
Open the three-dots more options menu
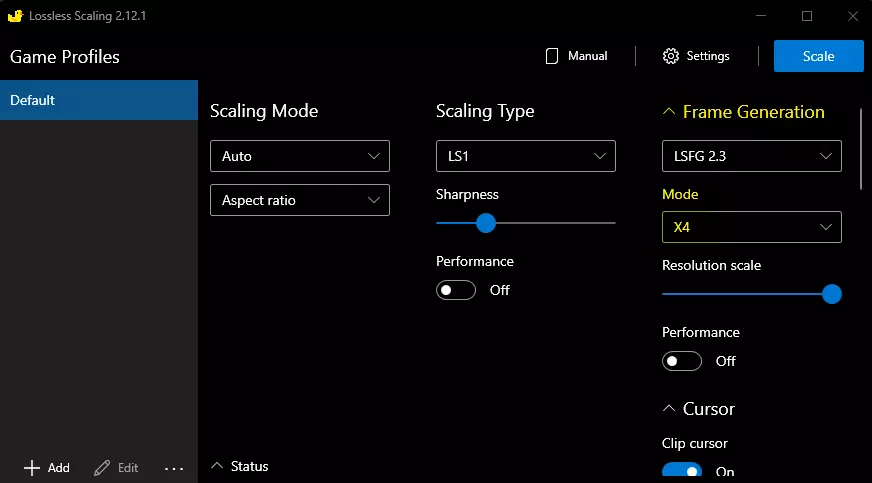(x=174, y=468)
